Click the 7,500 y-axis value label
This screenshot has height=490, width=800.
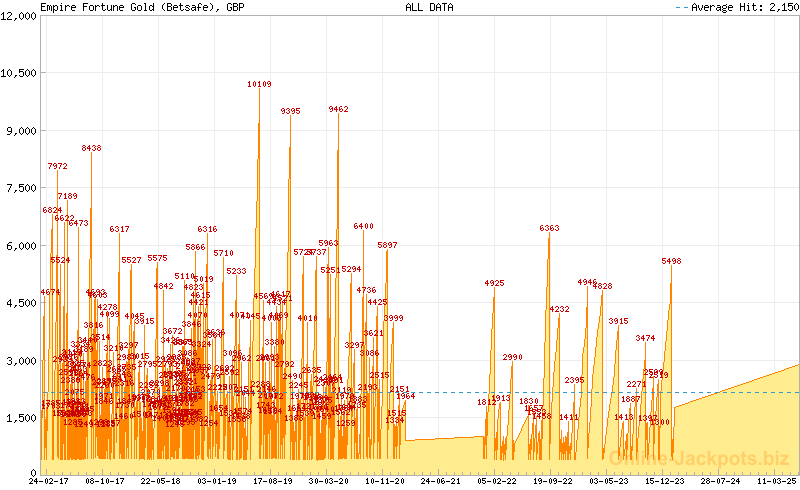21,188
